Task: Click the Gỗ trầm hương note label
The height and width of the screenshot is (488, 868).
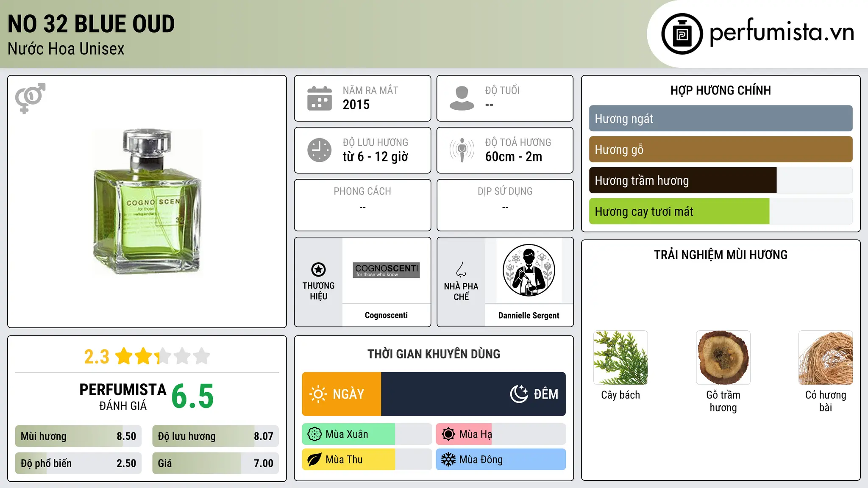Action: click(x=723, y=401)
